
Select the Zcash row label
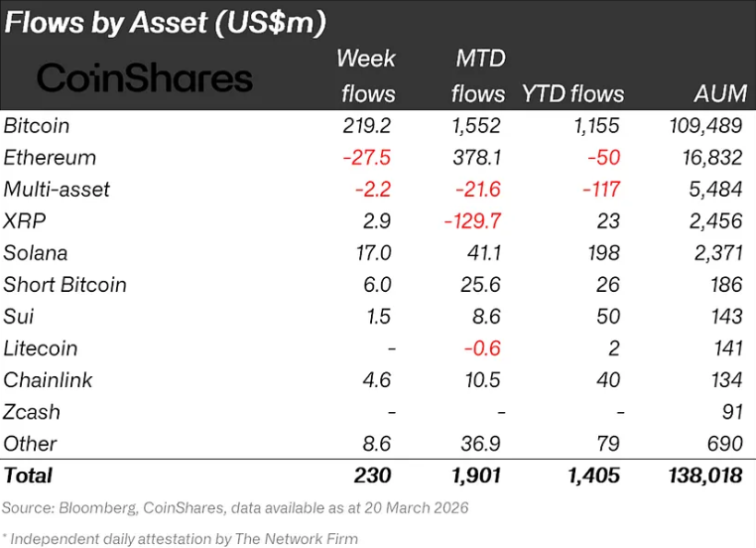[x=32, y=412]
